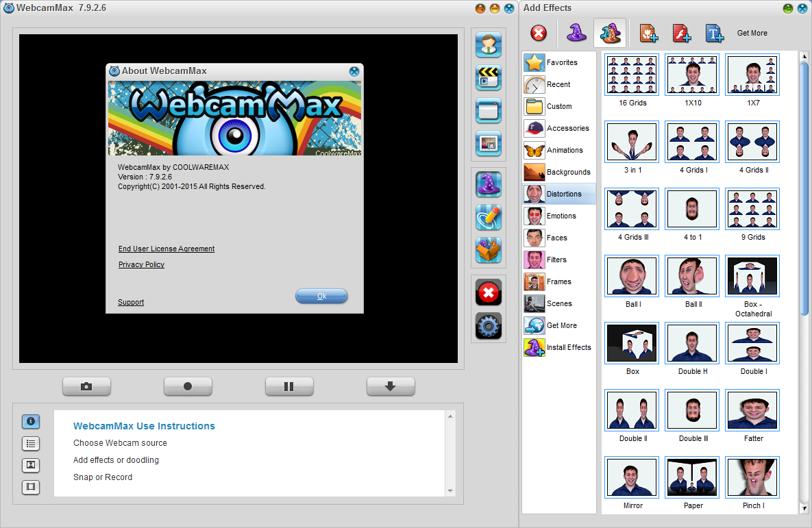
Task: Apply the 1X10 distortion effect
Action: [x=692, y=75]
